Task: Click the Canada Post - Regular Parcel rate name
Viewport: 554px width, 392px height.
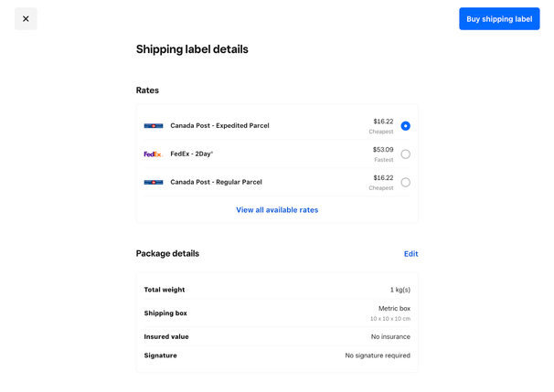Action: tap(216, 183)
